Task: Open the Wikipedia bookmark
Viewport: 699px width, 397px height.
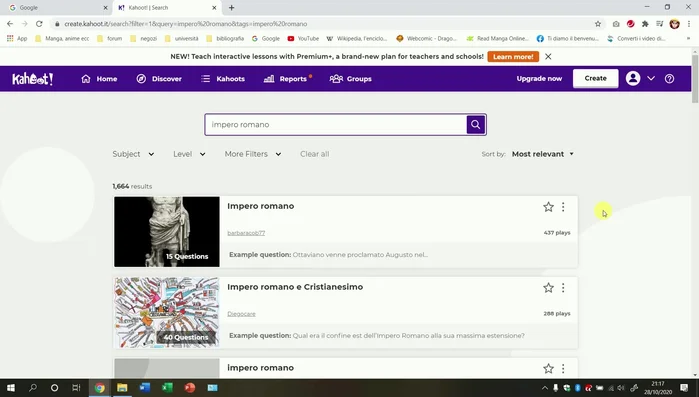Action: [357, 39]
